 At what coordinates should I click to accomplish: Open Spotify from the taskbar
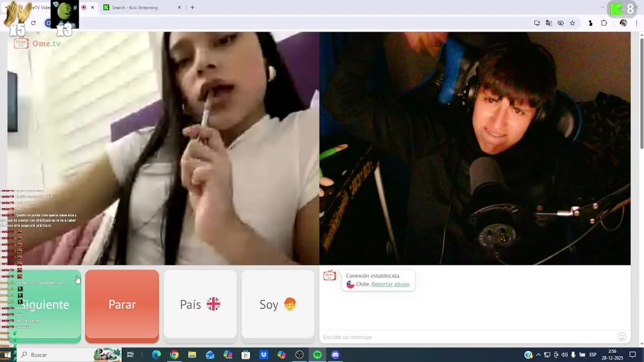[x=317, y=355]
